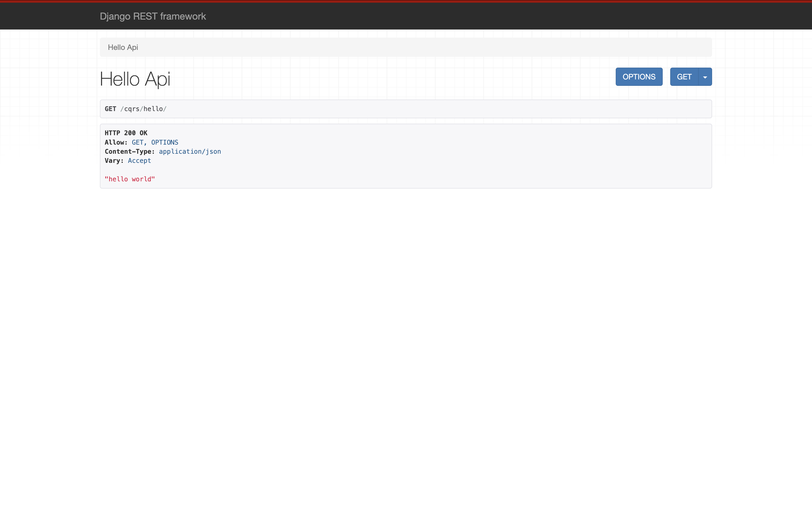The width and height of the screenshot is (812, 507).
Task: Click the bold GET word in request box
Action: click(x=110, y=109)
